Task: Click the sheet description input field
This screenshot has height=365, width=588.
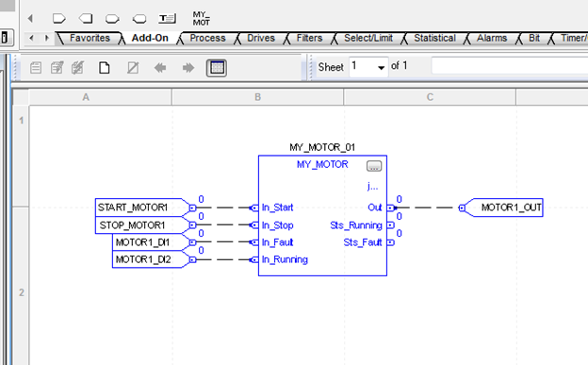Action: click(x=510, y=66)
